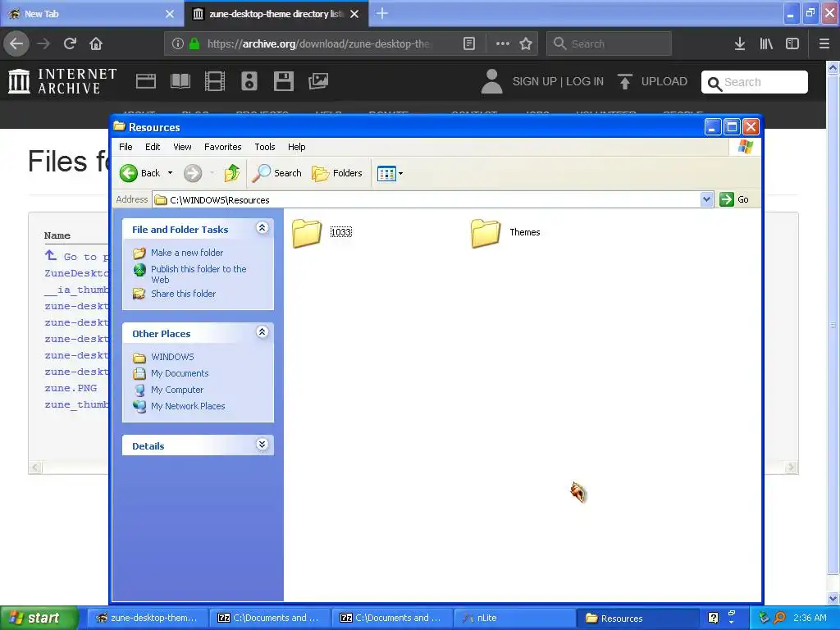Expand the Details panel
Image resolution: width=840 pixels, height=630 pixels.
pyautogui.click(x=262, y=445)
